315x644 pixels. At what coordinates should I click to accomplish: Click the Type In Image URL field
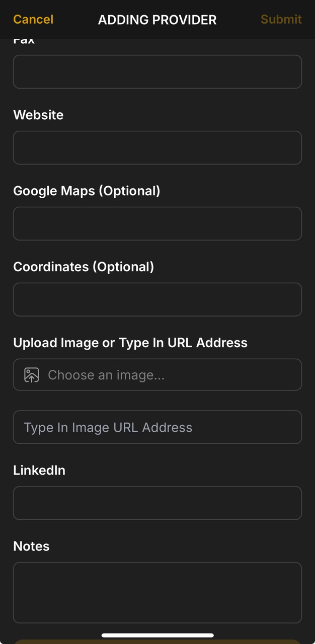click(x=157, y=427)
